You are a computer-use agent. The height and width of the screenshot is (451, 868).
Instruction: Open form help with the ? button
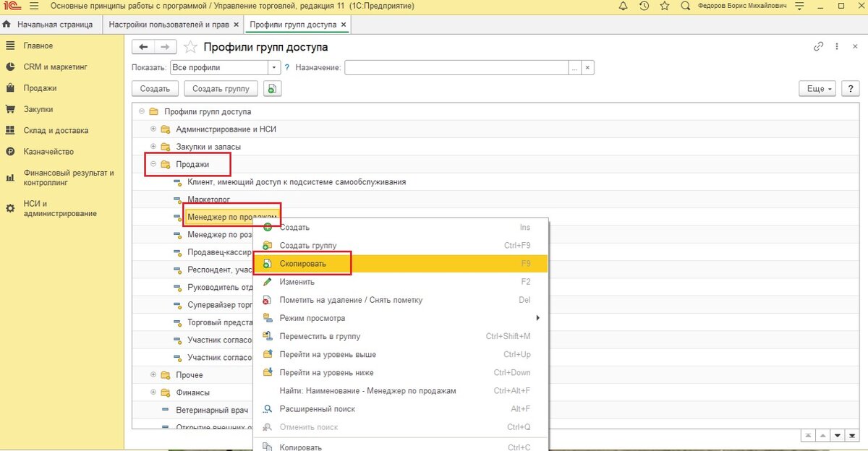(x=849, y=88)
